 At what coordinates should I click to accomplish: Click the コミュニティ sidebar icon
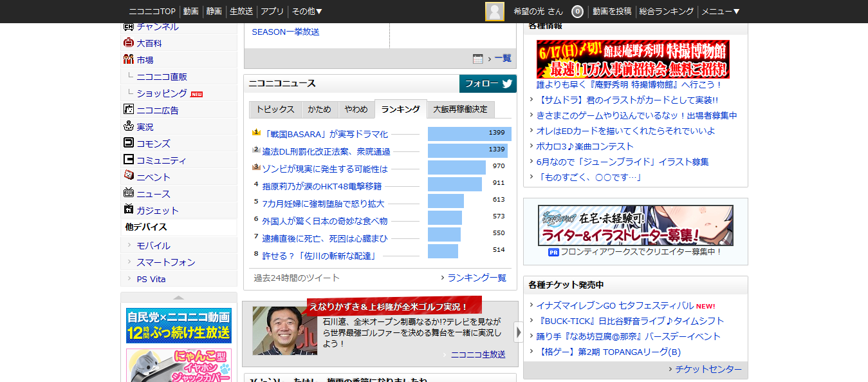[x=129, y=160]
